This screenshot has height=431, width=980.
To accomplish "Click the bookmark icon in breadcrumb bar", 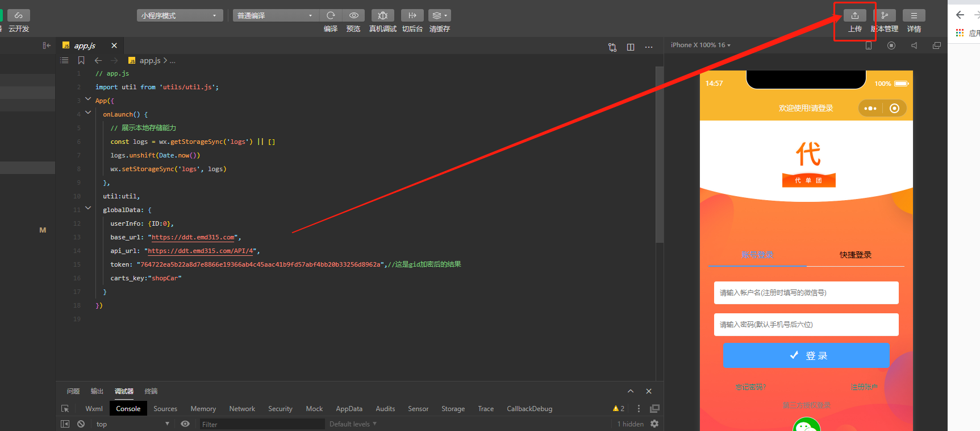I will point(81,60).
